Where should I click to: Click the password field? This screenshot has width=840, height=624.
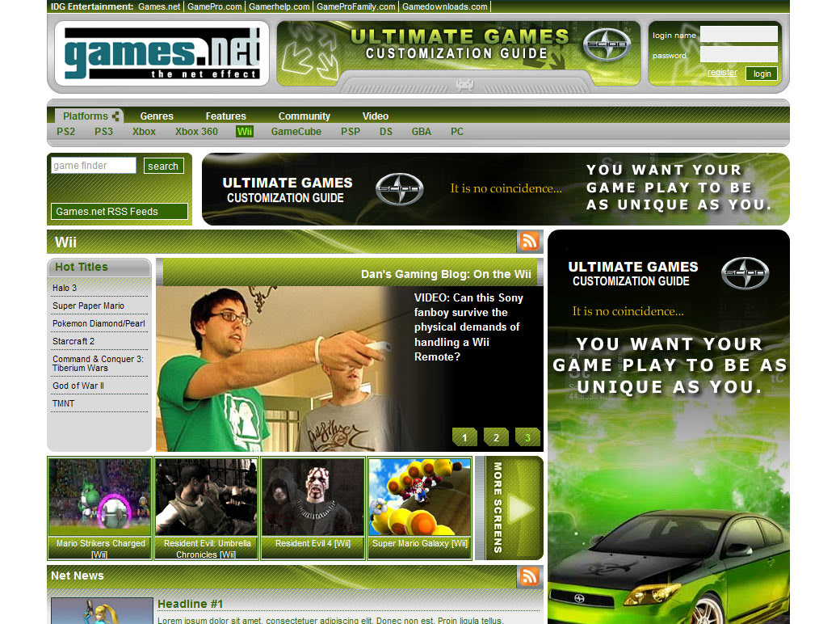[x=739, y=54]
